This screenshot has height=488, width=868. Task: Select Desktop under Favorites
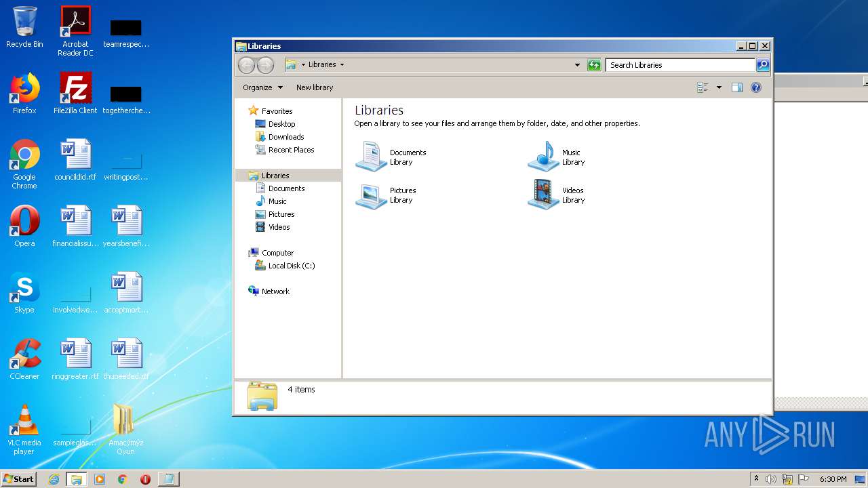(x=275, y=124)
